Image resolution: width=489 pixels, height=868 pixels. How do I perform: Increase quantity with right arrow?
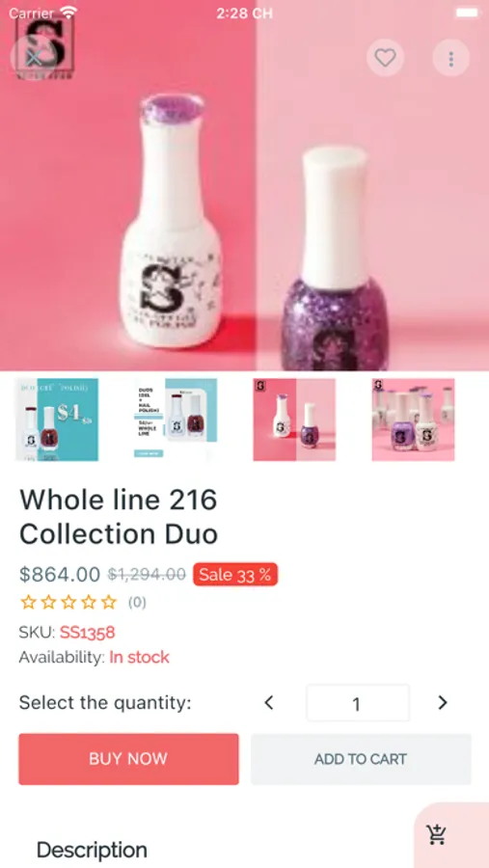[x=442, y=703]
